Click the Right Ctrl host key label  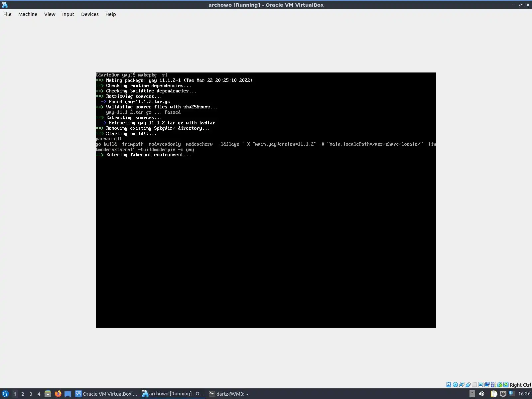(x=520, y=385)
